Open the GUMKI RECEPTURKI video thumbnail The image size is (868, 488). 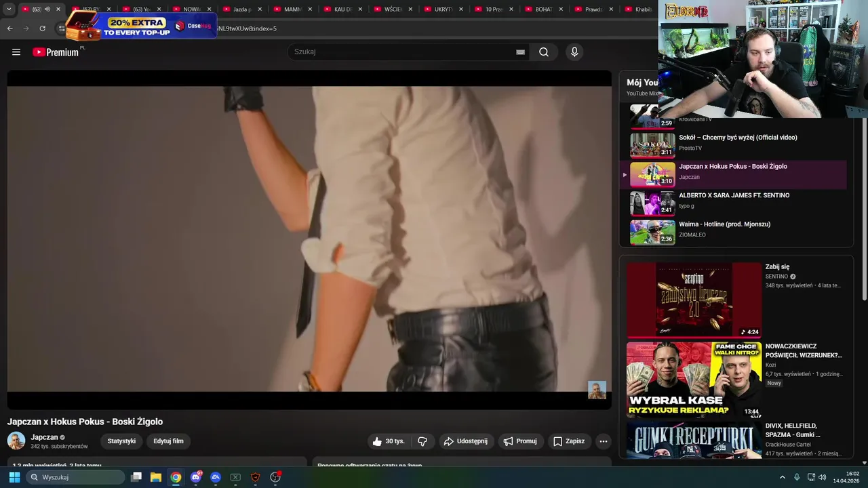(x=694, y=440)
